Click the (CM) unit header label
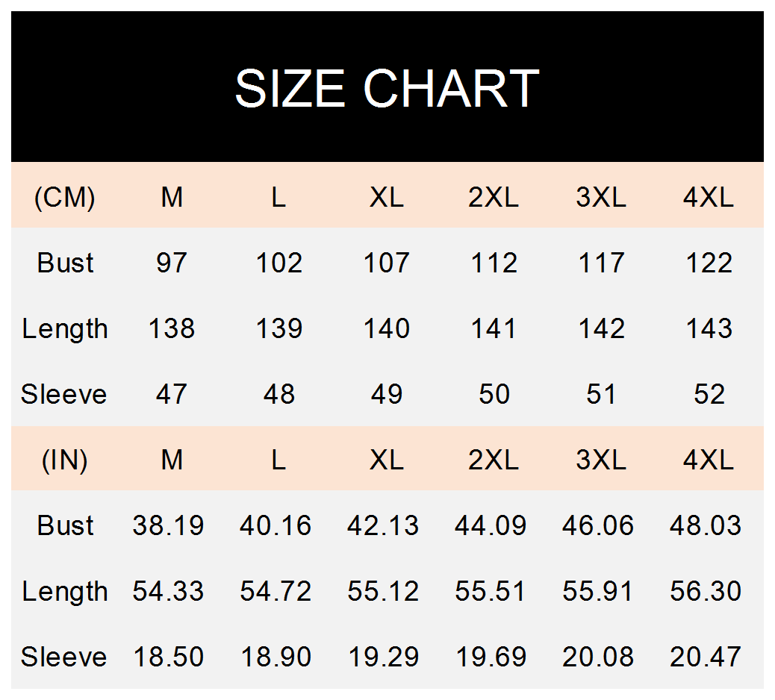 pos(65,197)
